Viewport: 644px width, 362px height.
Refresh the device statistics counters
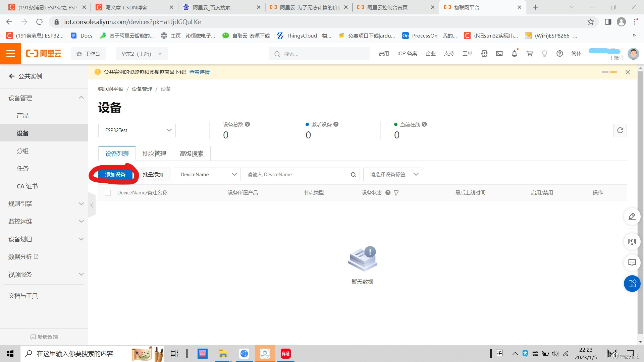(x=620, y=130)
